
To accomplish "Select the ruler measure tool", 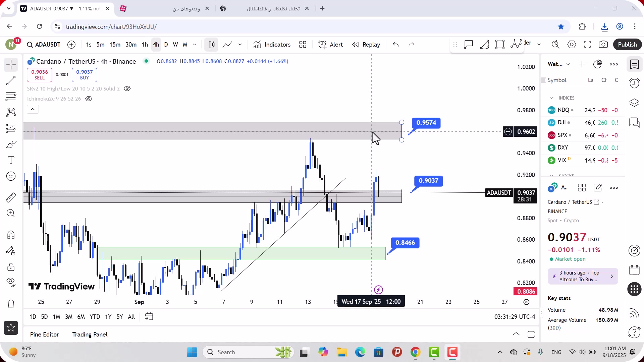I will [11, 197].
